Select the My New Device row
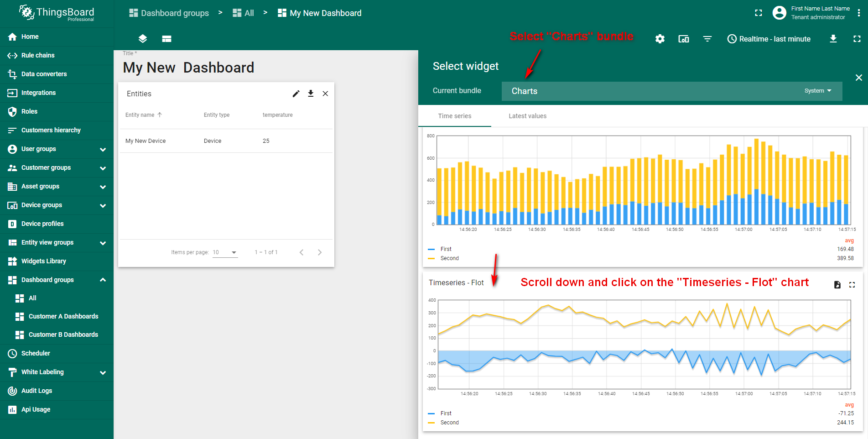The height and width of the screenshot is (439, 868). [x=226, y=141]
